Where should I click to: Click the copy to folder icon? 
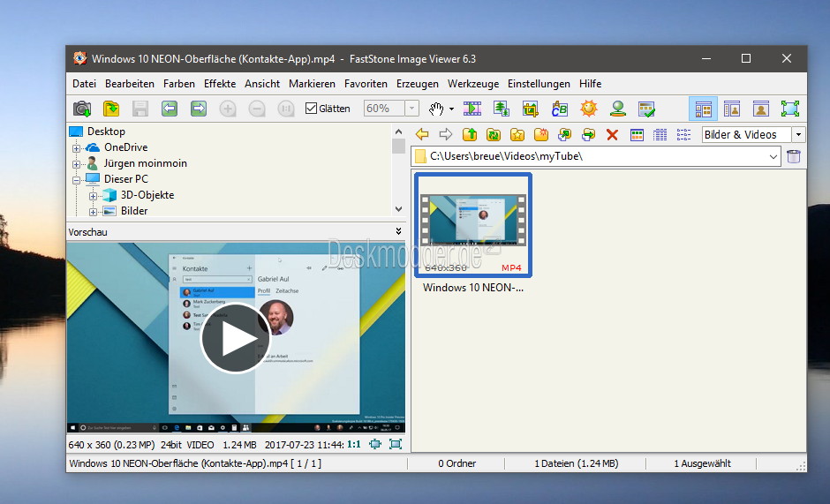565,134
